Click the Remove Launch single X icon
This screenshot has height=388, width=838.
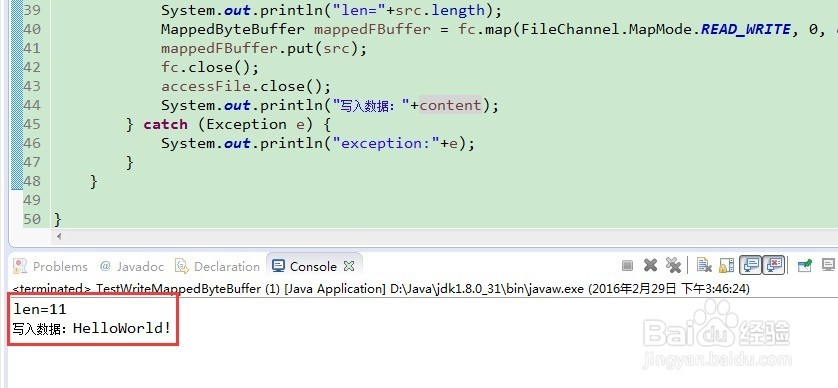(650, 265)
